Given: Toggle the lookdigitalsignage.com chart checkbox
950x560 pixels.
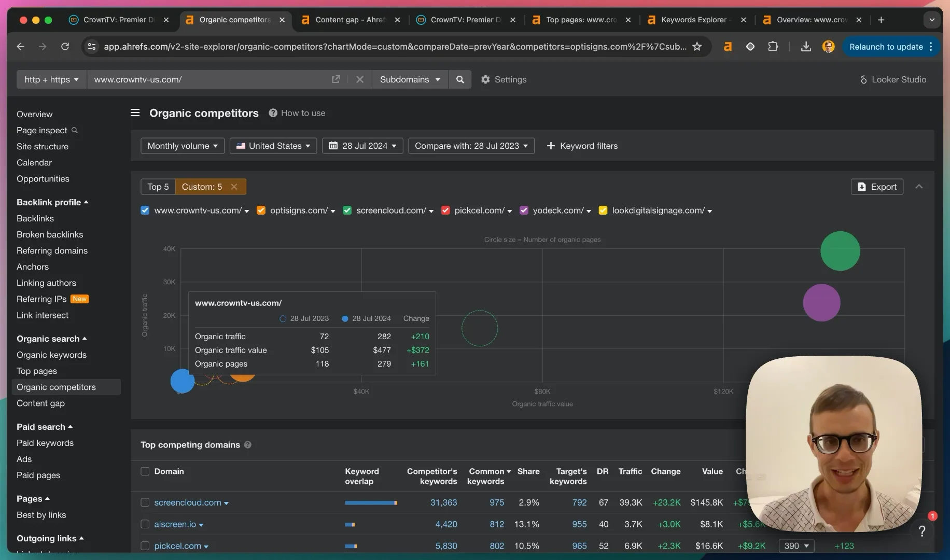Looking at the screenshot, I should (603, 210).
